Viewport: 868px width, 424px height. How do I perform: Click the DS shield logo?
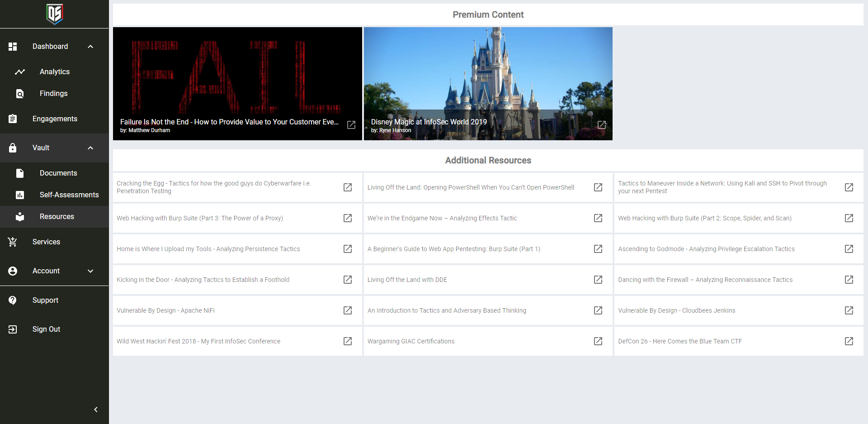(54, 14)
